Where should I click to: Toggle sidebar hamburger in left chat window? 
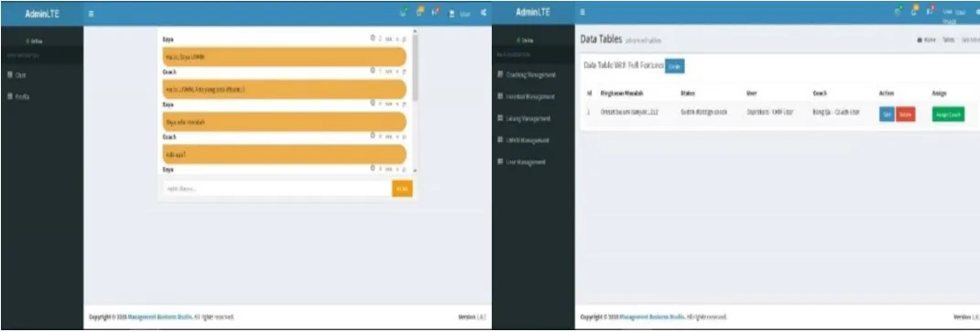click(92, 13)
